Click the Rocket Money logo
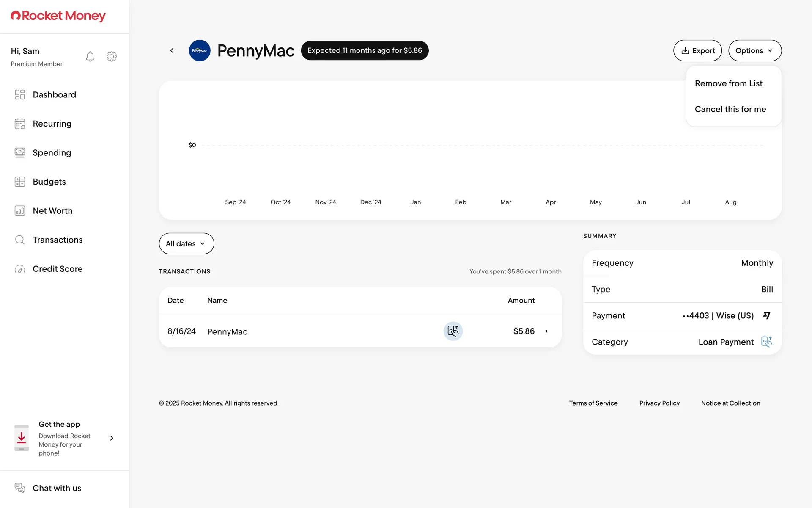Screen dimensions: 812x508 coord(58,16)
